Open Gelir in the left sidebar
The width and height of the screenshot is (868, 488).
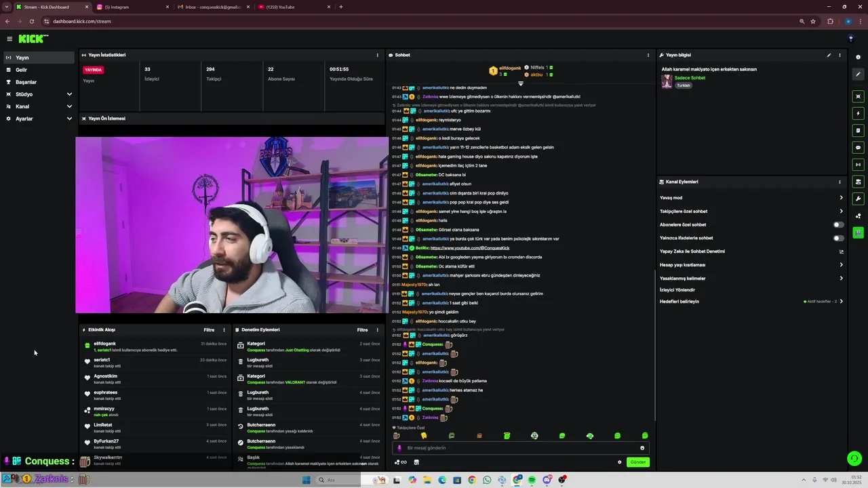[38, 70]
